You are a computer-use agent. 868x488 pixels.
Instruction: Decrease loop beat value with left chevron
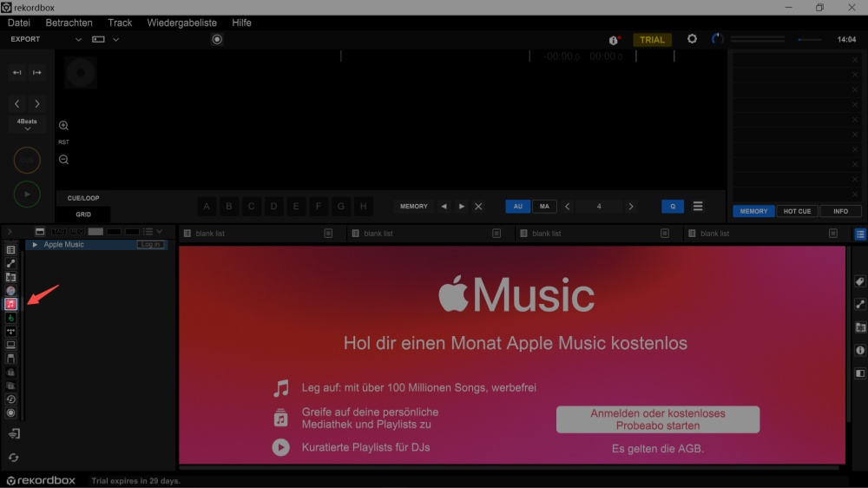[568, 206]
